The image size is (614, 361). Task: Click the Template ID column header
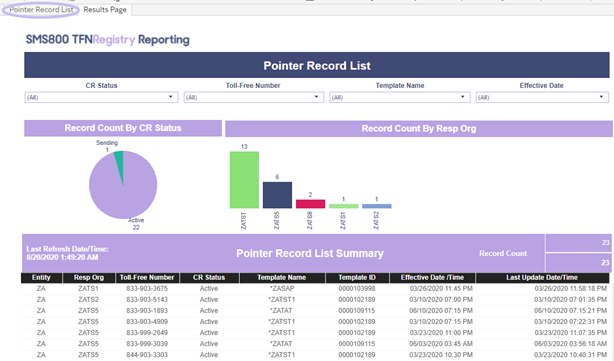tap(357, 278)
